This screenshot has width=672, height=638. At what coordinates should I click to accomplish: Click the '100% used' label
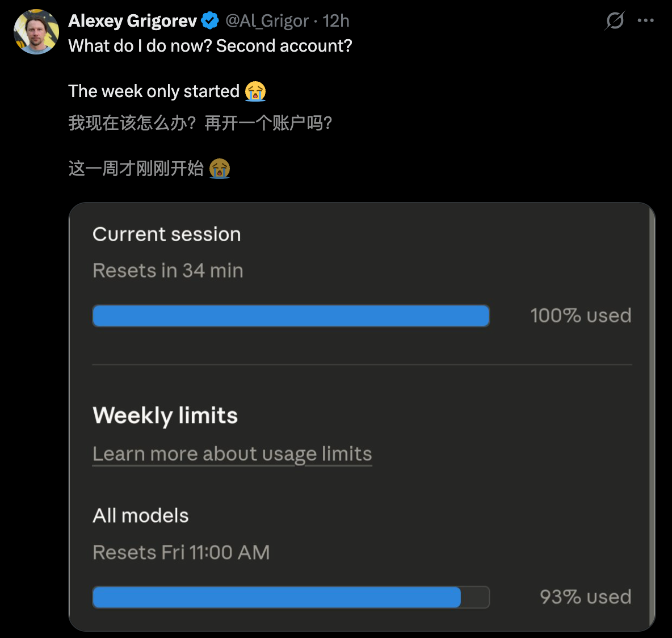pos(581,316)
